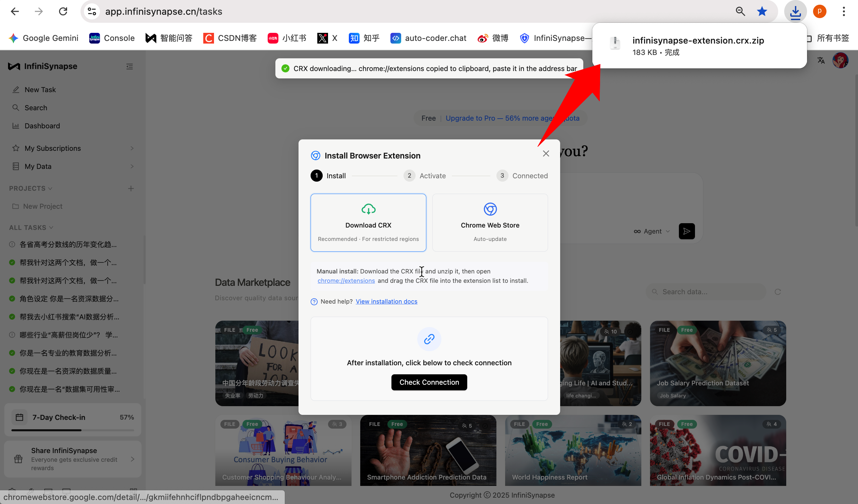Viewport: 858px width, 504px height.
Task: Click the language translate icon
Action: point(821,61)
